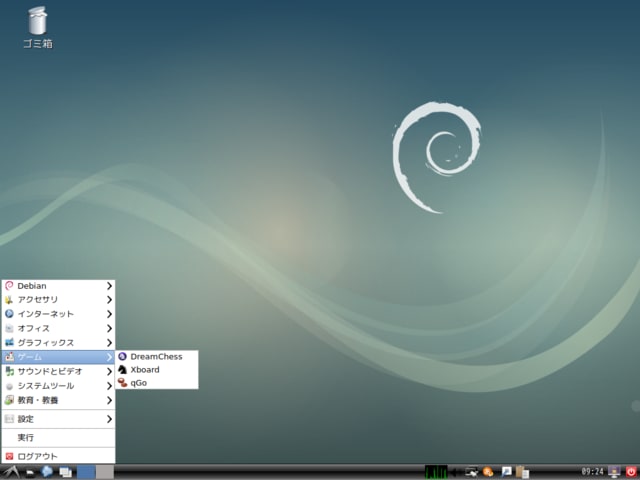Open the オフィス menu category
The width and height of the screenshot is (640, 480).
[58, 329]
